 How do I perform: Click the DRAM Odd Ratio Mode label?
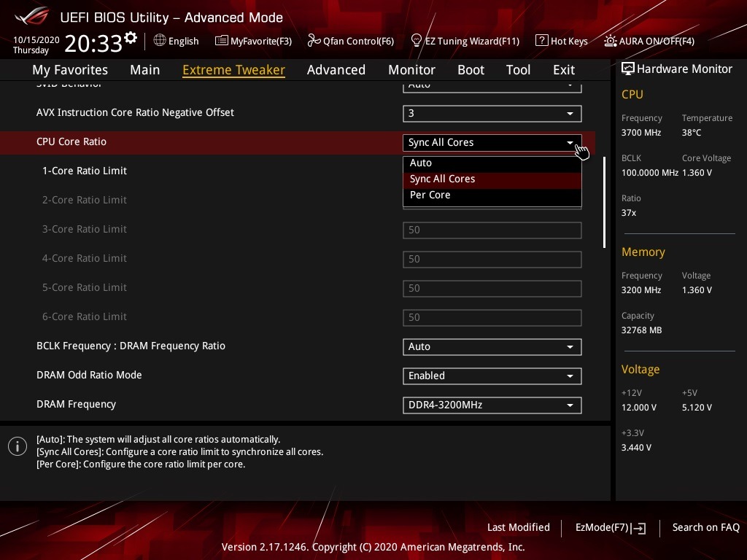click(x=89, y=375)
